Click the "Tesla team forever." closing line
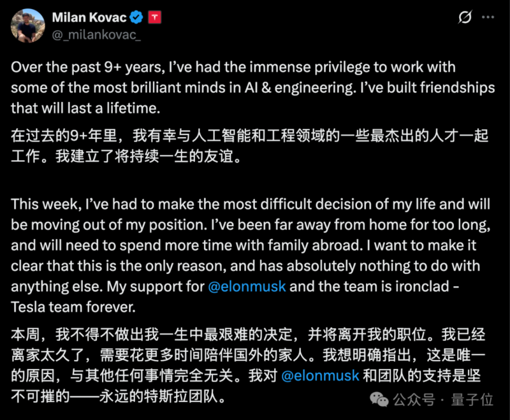 pyautogui.click(x=73, y=307)
